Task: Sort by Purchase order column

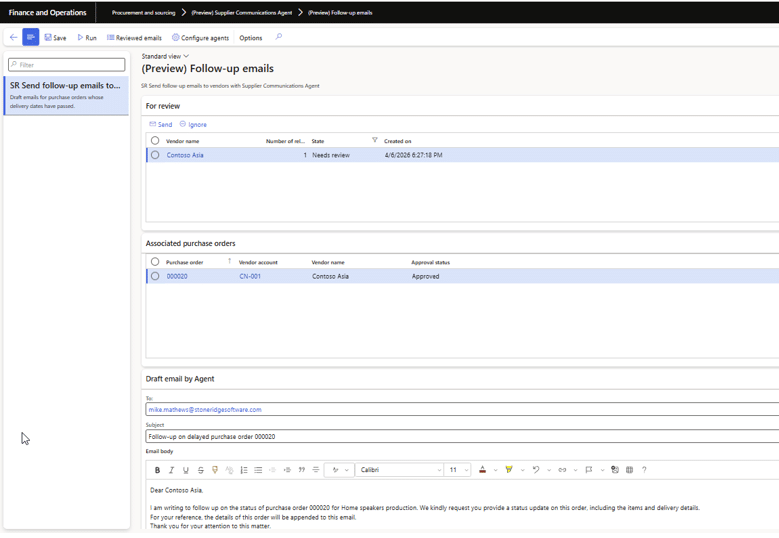Action: tap(184, 262)
